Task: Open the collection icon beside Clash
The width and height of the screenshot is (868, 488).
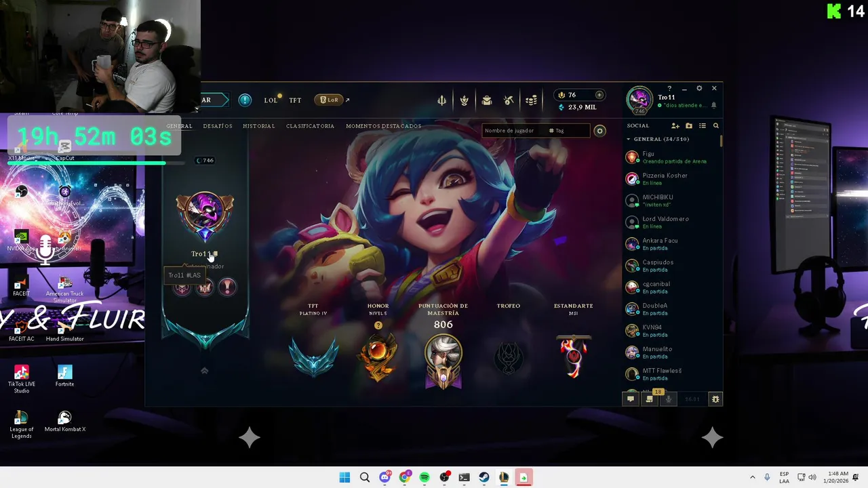Action: (464, 100)
